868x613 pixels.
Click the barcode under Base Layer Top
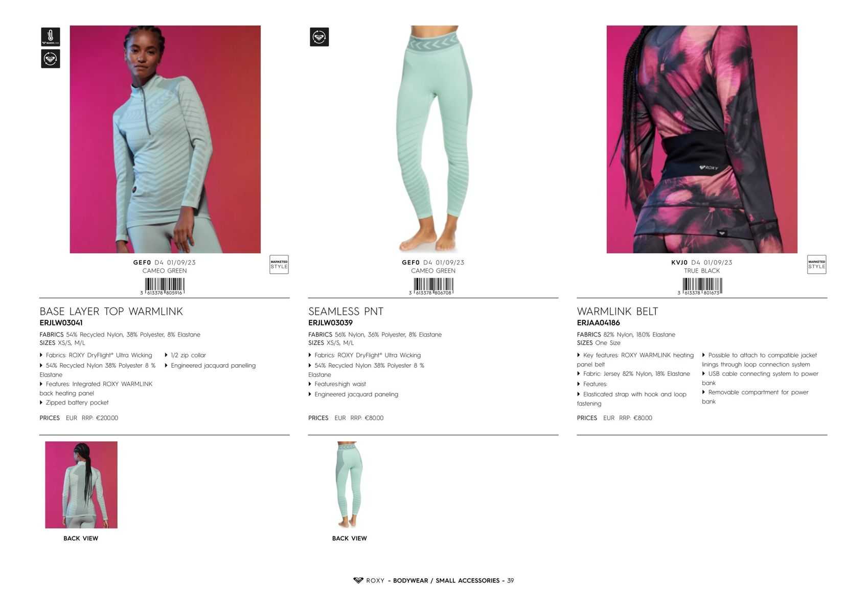tap(164, 287)
